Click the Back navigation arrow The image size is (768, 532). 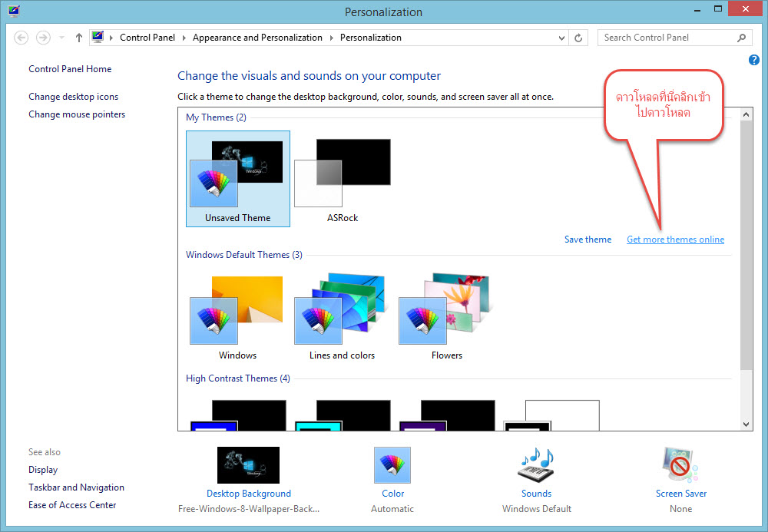pyautogui.click(x=21, y=38)
